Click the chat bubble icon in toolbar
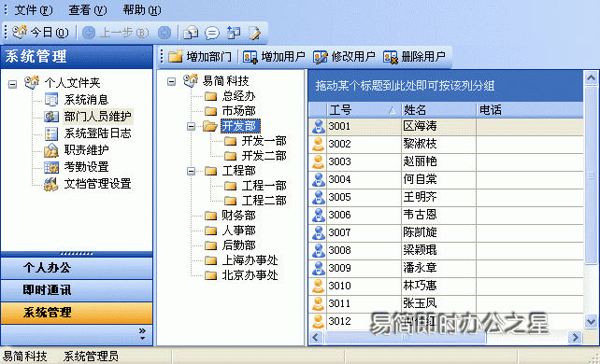Viewport: 600px width, 364px height. pos(211,33)
